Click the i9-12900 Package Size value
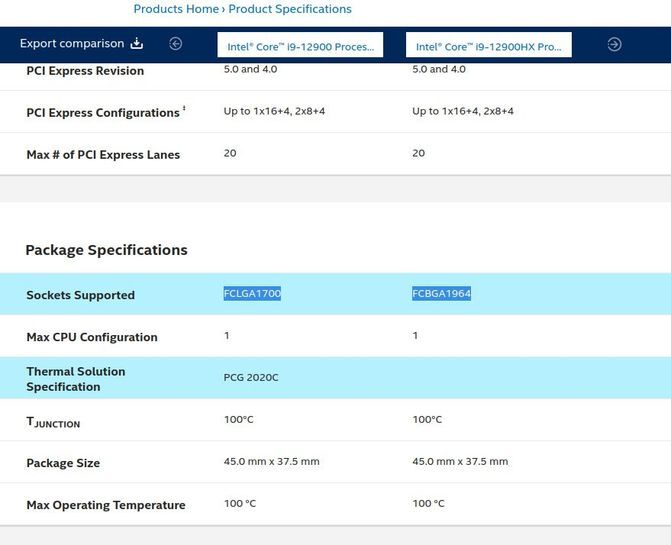Image resolution: width=671 pixels, height=545 pixels. [271, 461]
